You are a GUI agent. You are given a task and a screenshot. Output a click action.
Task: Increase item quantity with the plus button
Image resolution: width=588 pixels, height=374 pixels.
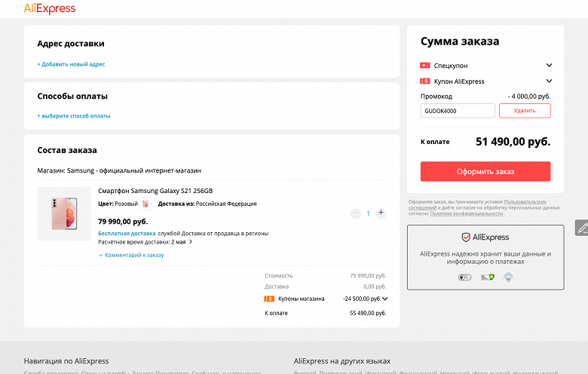[381, 213]
